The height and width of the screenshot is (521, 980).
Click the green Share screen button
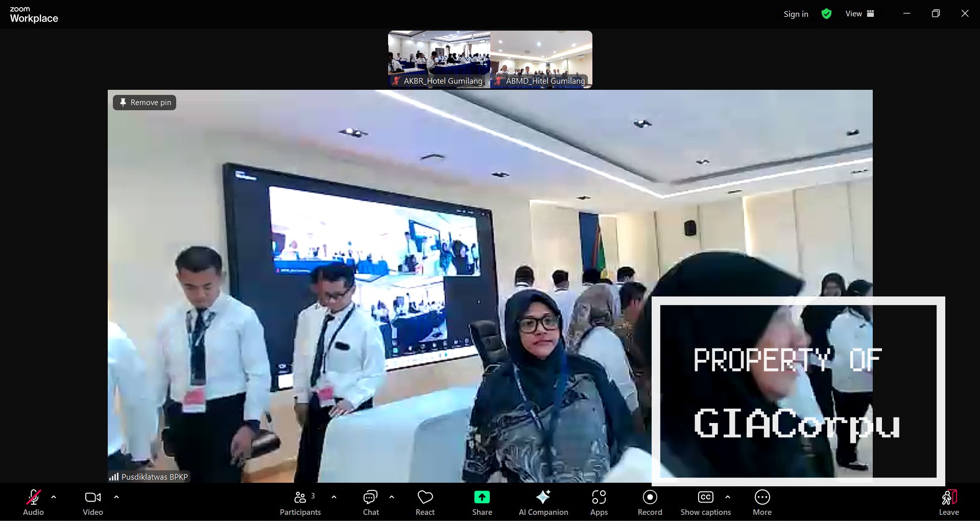(x=482, y=502)
